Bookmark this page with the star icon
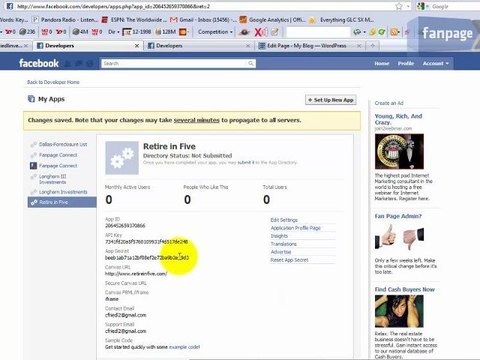 (399, 6)
